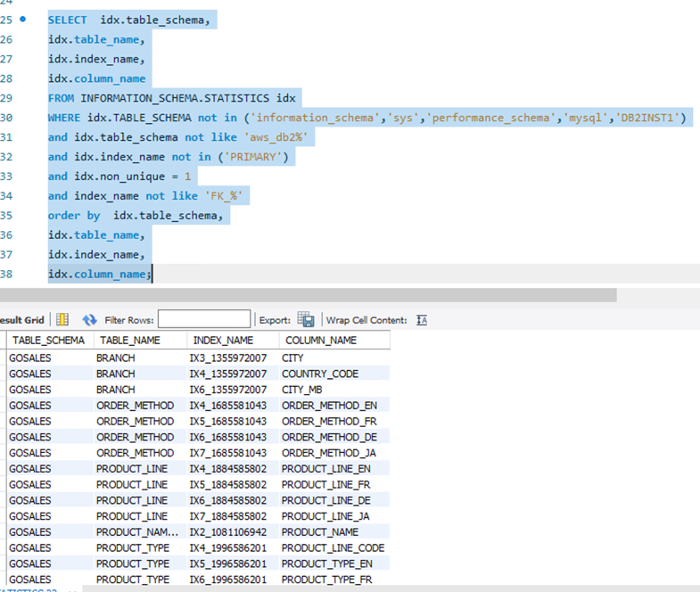Click the INDEX_NAME column header
700x592 pixels.
(222, 340)
